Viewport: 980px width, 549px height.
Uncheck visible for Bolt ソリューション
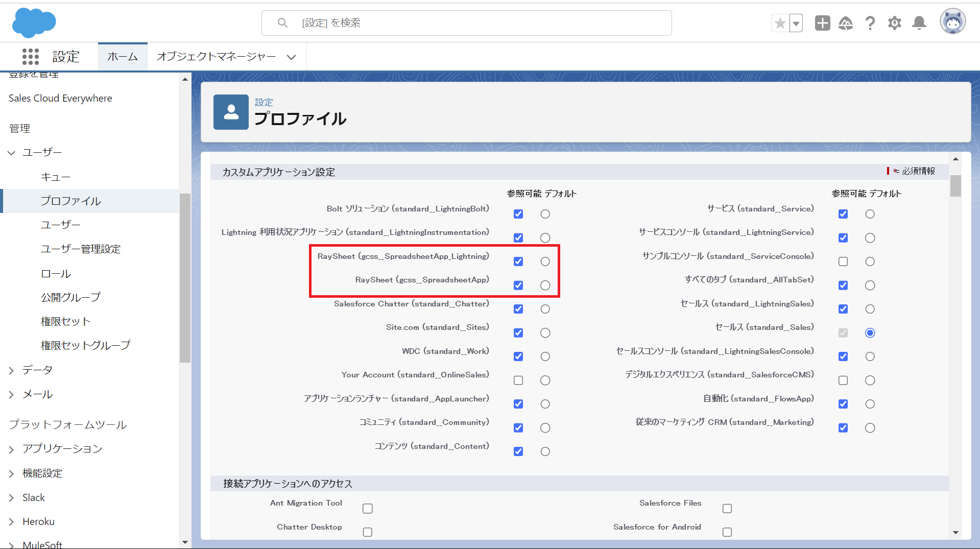coord(518,214)
